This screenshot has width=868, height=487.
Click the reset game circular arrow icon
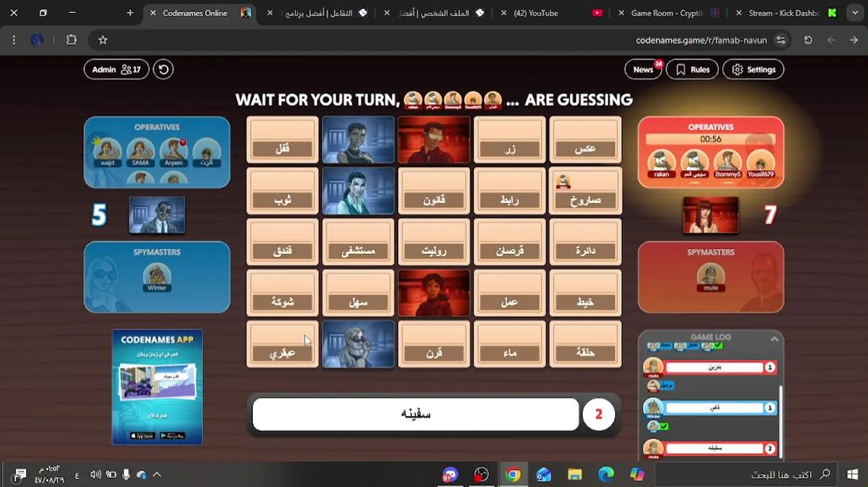[163, 69]
